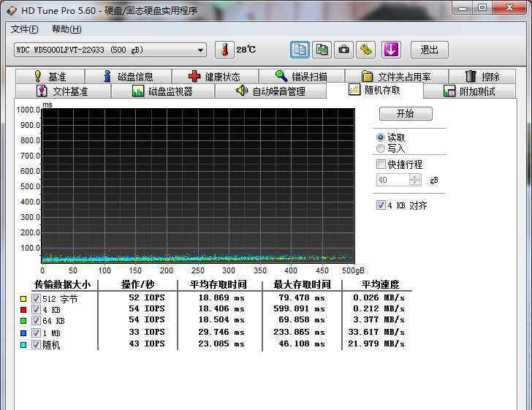This screenshot has width=532, height=410.
Task: Open the 自动噪音管理 tab
Action: pyautogui.click(x=270, y=91)
